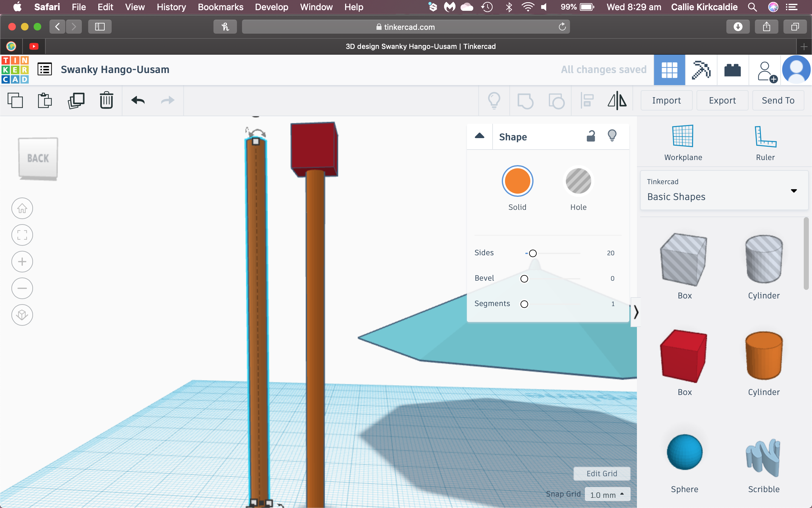Adjust the Sides slider handle
812x508 pixels.
[533, 253]
